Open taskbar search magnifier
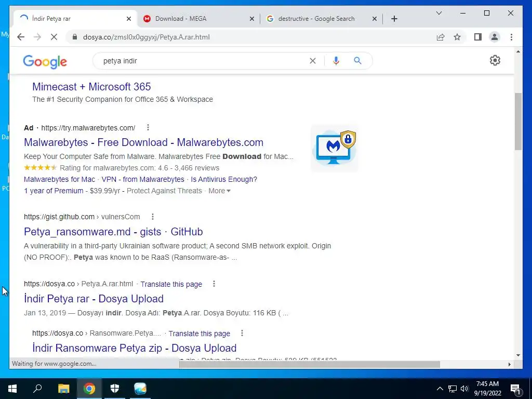The width and height of the screenshot is (532, 399). tap(37, 389)
